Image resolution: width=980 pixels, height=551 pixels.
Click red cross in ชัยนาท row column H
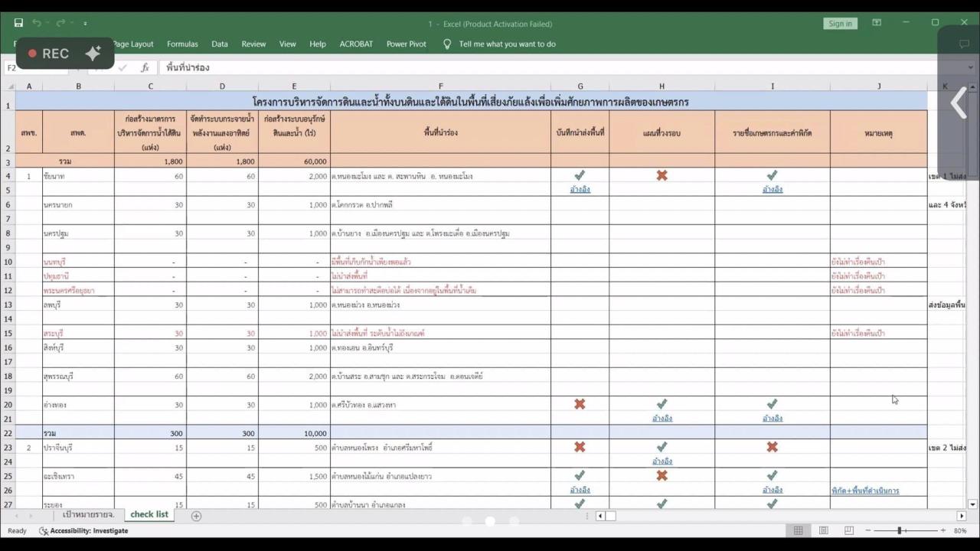[x=661, y=176]
